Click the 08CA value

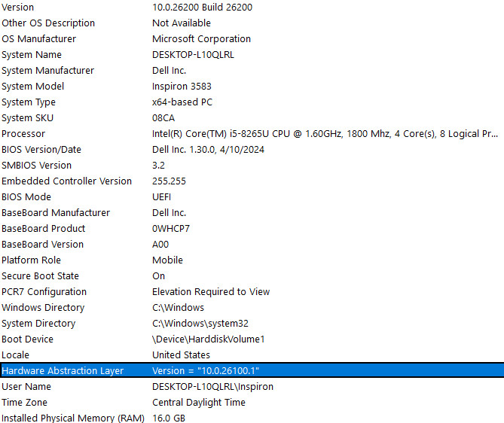(x=163, y=117)
